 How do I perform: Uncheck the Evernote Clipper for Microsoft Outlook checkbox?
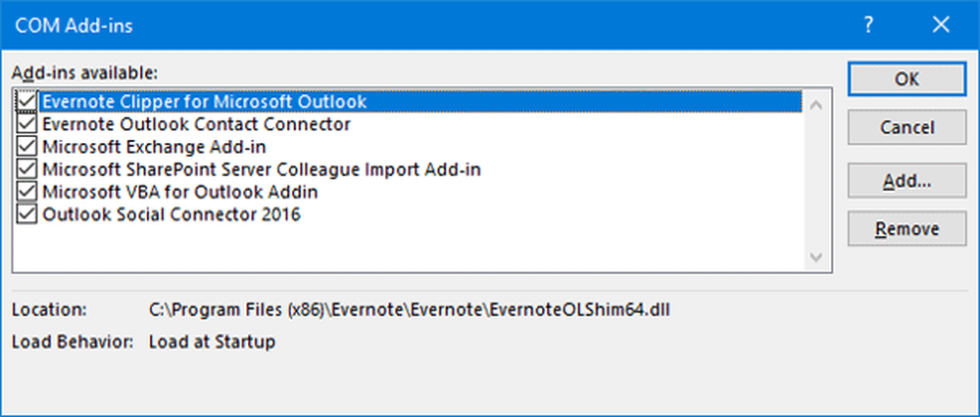coord(26,102)
